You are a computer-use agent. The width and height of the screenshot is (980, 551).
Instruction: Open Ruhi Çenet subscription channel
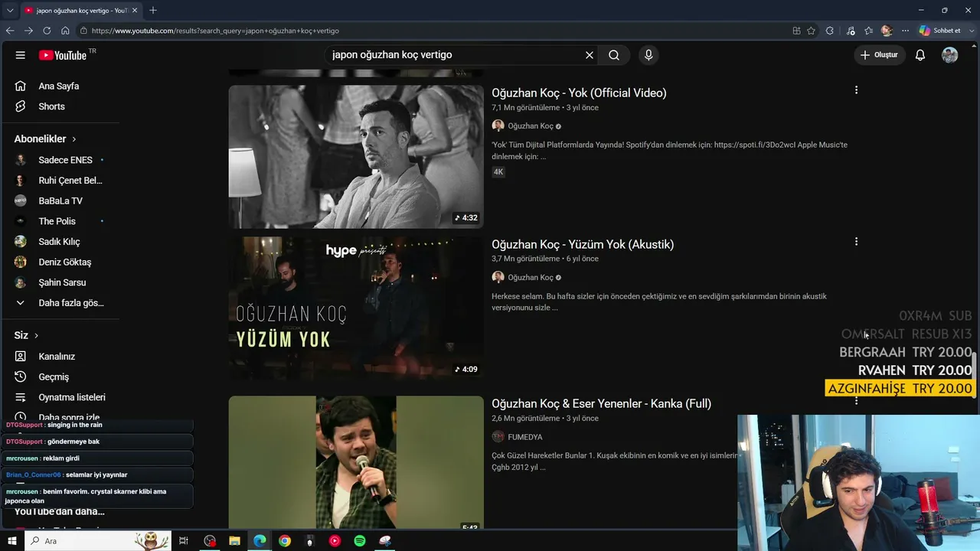tap(60, 181)
